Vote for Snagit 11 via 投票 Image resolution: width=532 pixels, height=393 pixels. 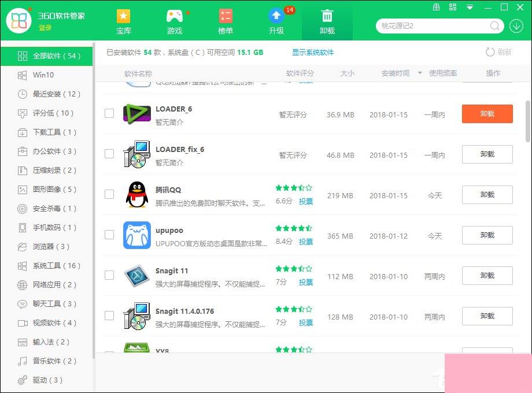(x=306, y=282)
